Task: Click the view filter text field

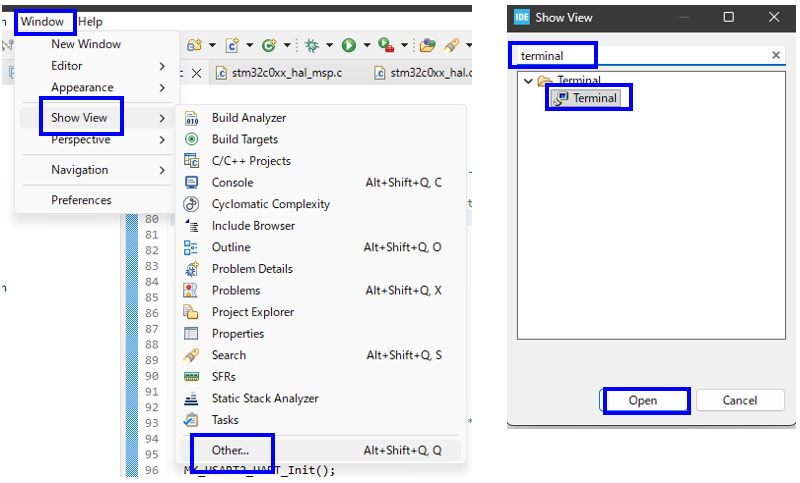Action: coord(640,56)
